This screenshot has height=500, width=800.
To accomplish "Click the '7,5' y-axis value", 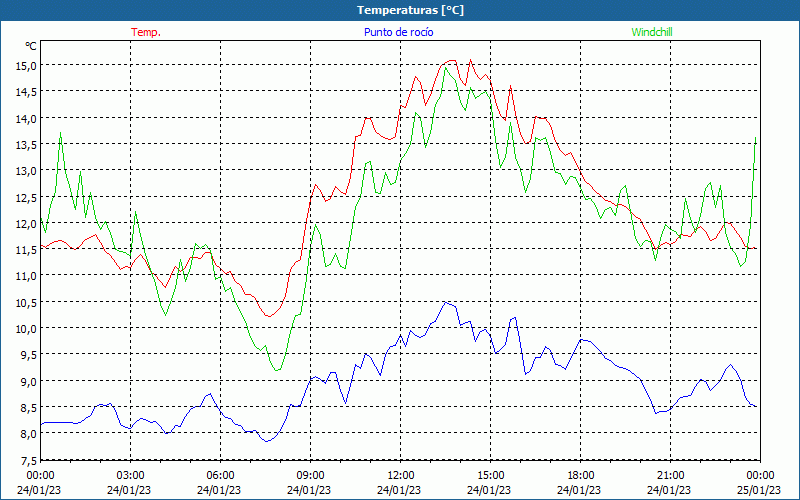I will (x=29, y=461).
